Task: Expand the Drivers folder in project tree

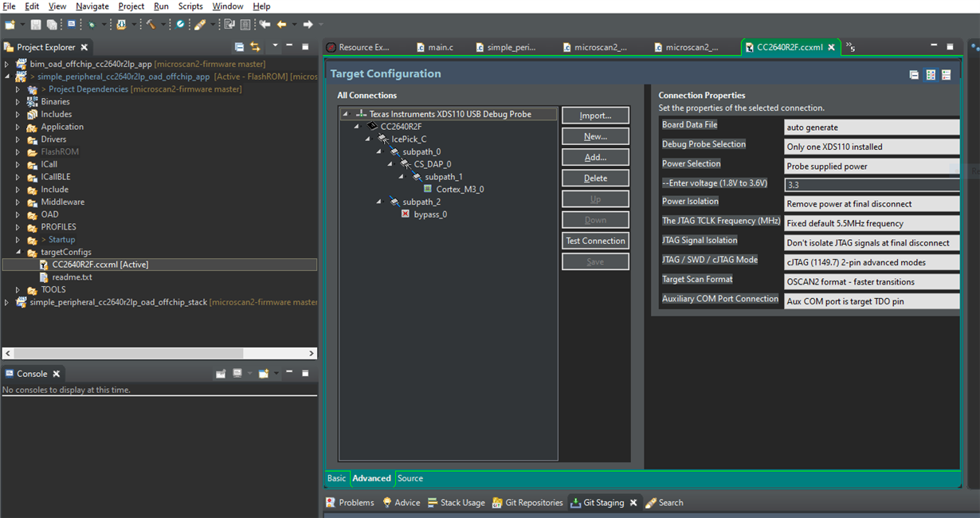Action: 18,139
